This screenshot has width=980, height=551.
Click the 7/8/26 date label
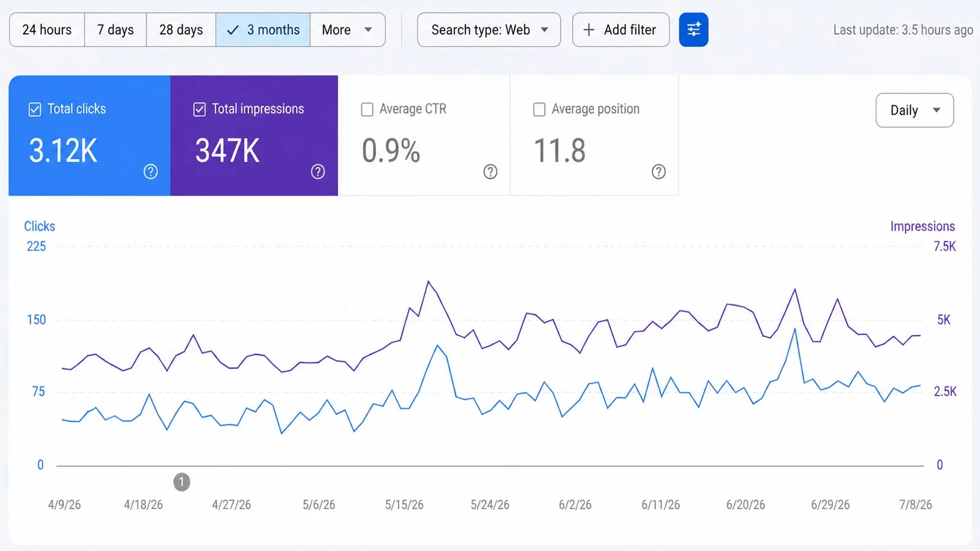[915, 504]
